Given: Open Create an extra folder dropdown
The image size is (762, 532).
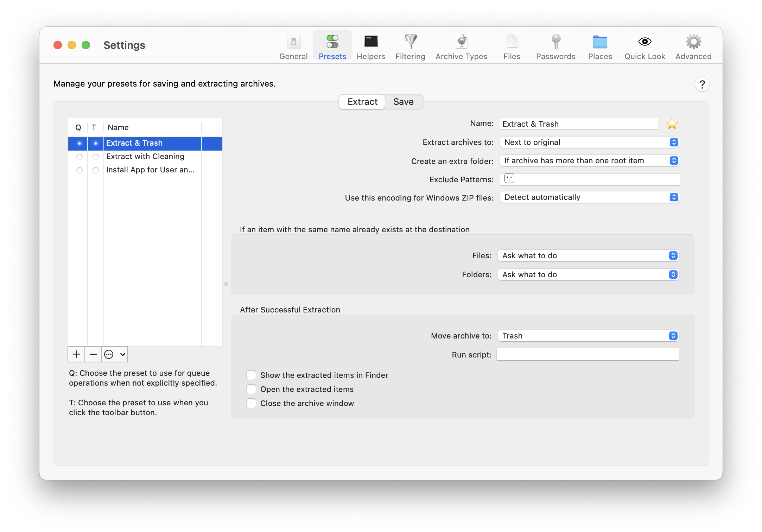Looking at the screenshot, I should point(589,160).
